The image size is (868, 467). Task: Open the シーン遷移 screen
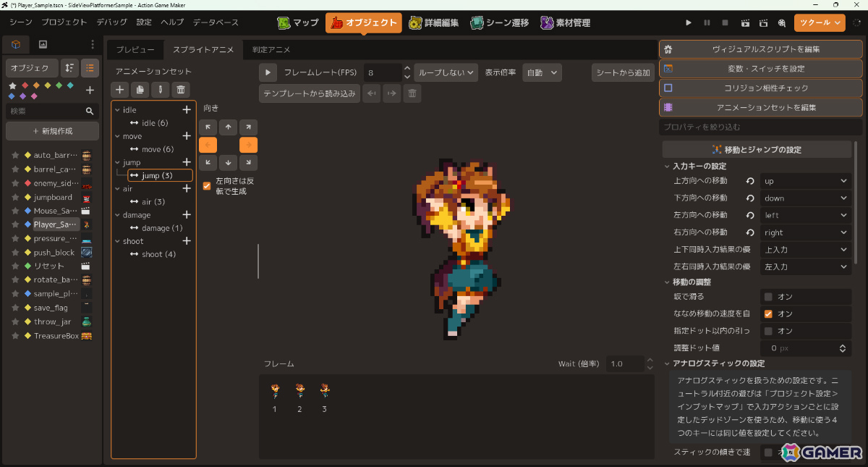click(499, 22)
